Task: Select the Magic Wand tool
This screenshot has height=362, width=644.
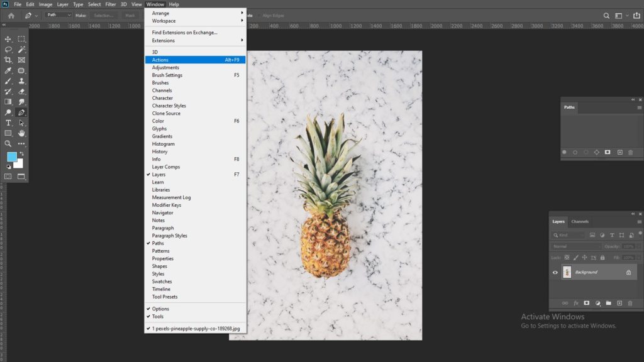Action: pyautogui.click(x=21, y=50)
